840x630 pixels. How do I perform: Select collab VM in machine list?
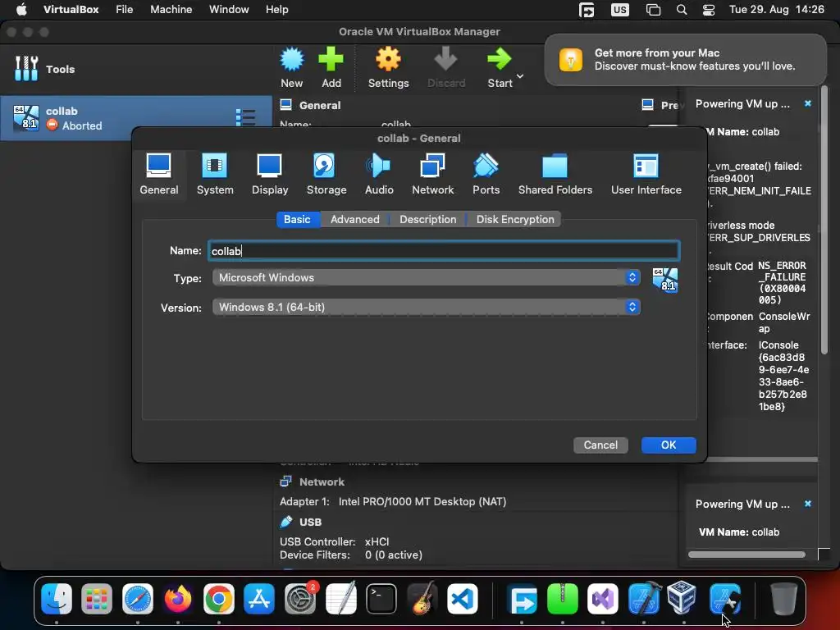pyautogui.click(x=136, y=118)
